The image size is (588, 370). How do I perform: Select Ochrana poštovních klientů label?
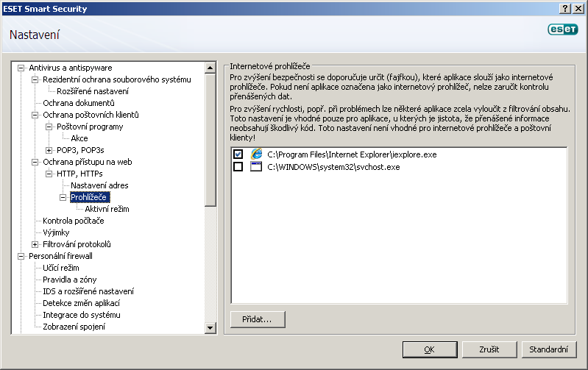[x=91, y=115]
